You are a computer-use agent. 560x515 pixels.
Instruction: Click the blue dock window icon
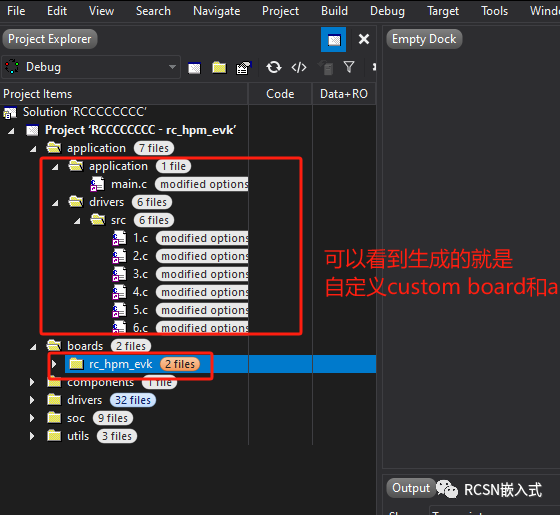tap(334, 39)
